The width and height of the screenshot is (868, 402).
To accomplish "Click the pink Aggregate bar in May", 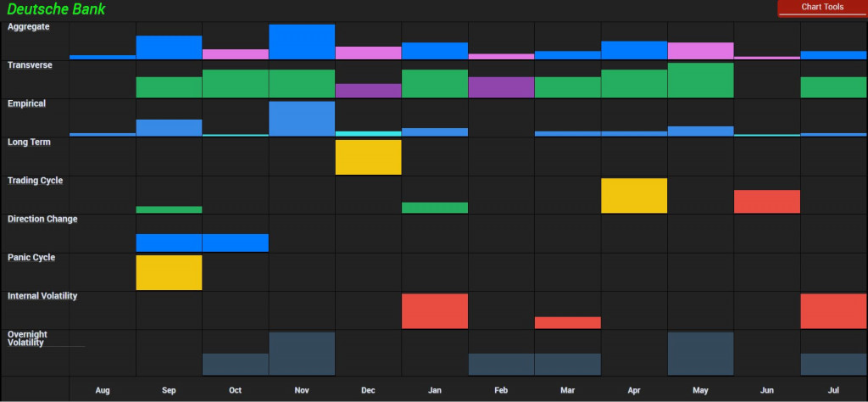I will coord(700,51).
